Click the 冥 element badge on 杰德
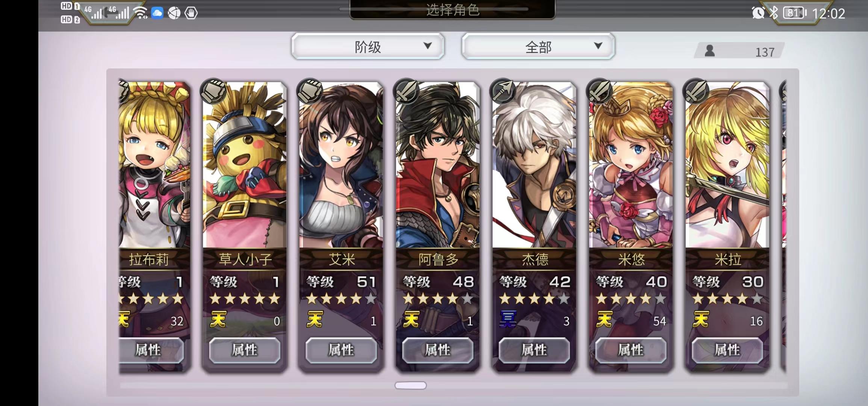Image resolution: width=868 pixels, height=406 pixels. [x=508, y=320]
